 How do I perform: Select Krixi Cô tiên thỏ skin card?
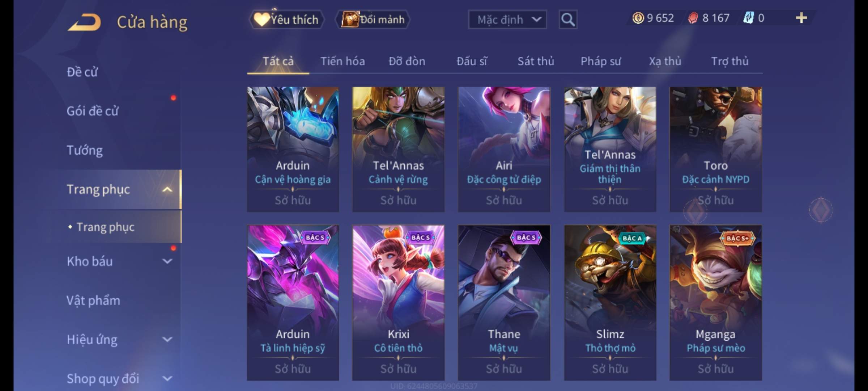coord(398,303)
